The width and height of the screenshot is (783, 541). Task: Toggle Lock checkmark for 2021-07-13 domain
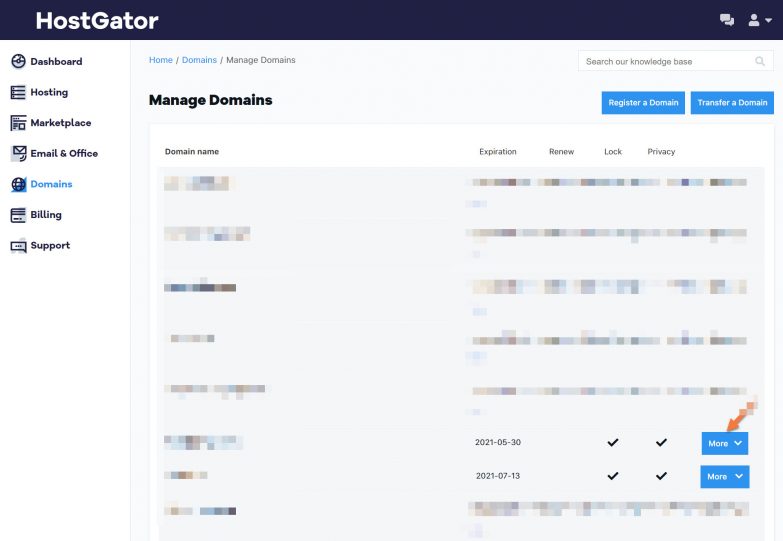613,476
